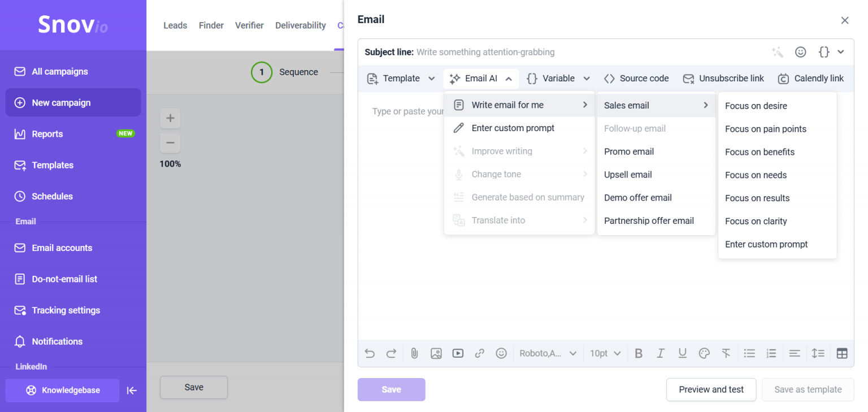
Task: Zoom out with the minus button
Action: [x=170, y=142]
